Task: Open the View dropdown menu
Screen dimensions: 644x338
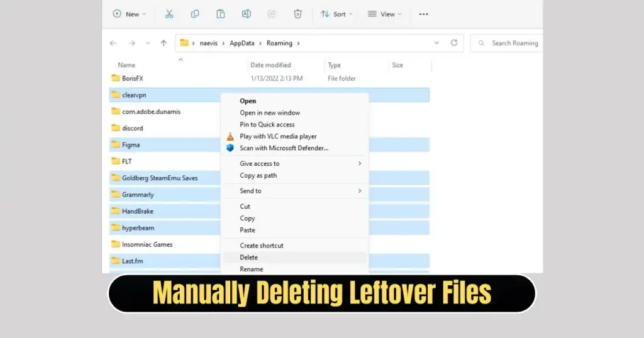Action: click(384, 14)
